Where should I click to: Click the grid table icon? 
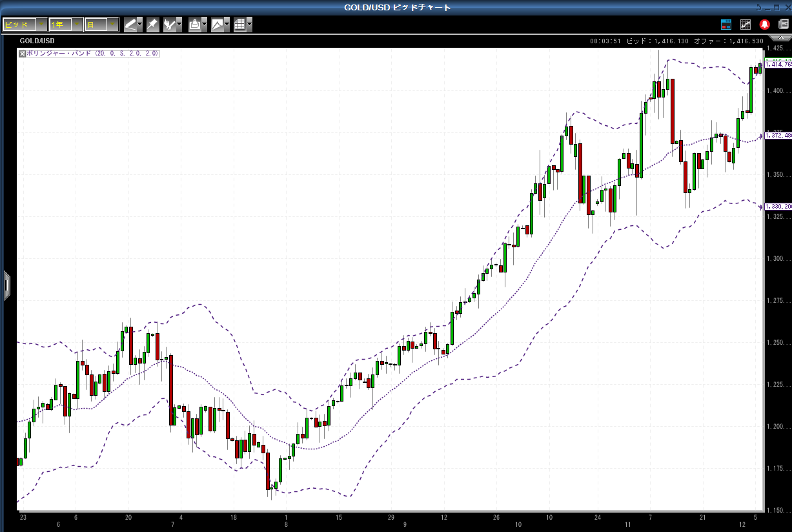pos(239,25)
